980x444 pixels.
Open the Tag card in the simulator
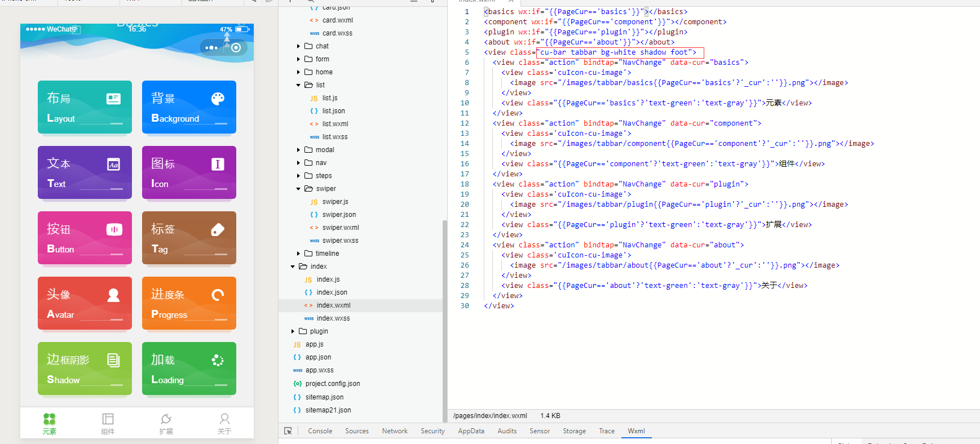coord(189,238)
